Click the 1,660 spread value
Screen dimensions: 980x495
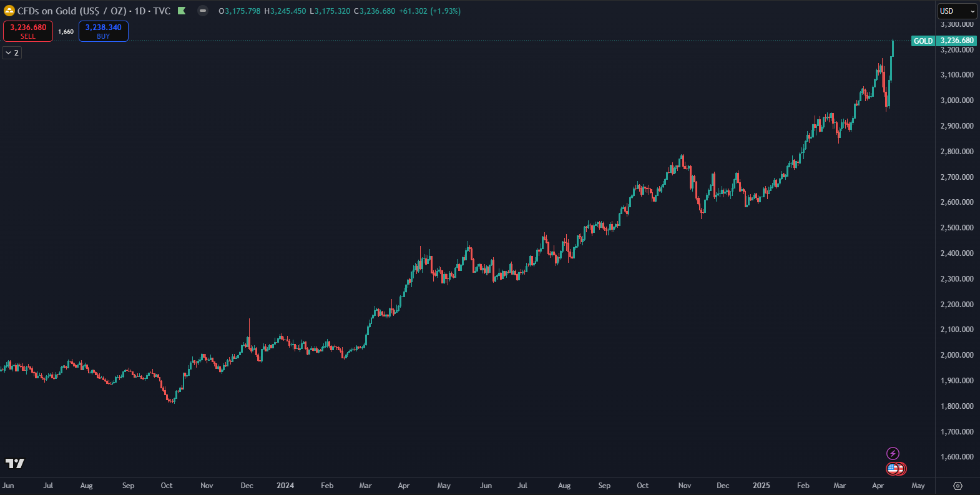(x=66, y=31)
